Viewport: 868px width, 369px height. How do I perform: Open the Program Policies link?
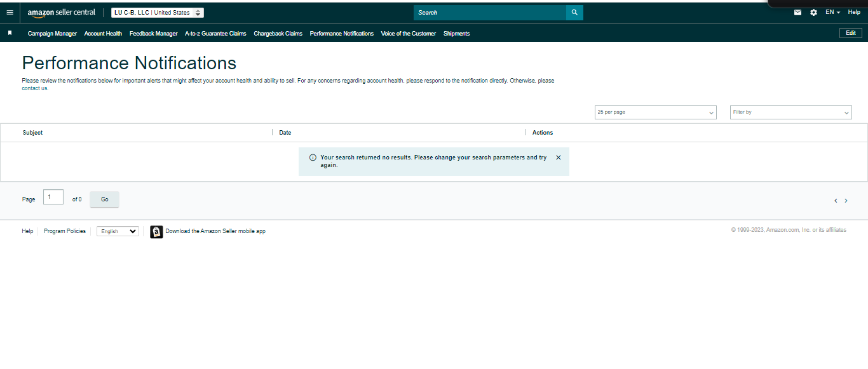tap(65, 231)
